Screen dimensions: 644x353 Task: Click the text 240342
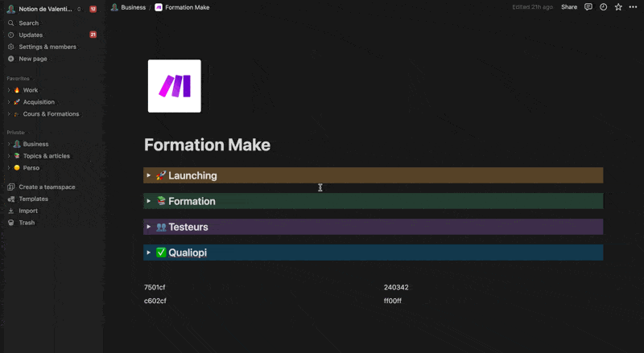coord(396,287)
